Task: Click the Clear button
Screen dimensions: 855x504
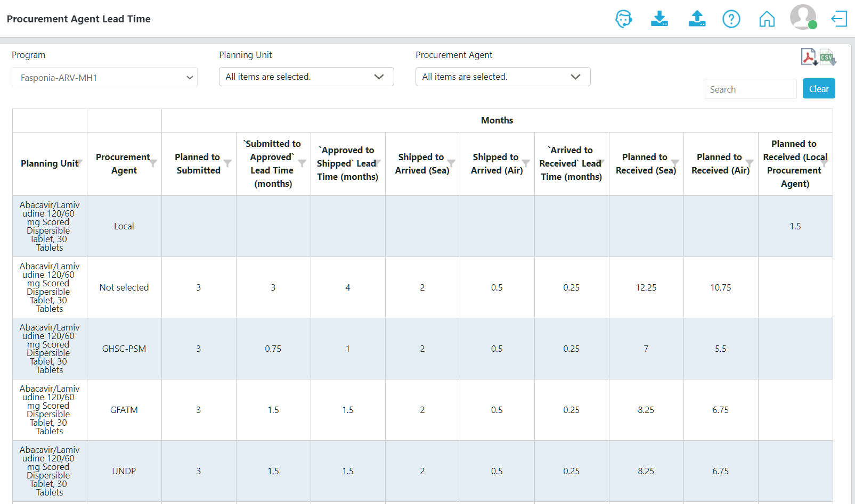Action: [819, 89]
